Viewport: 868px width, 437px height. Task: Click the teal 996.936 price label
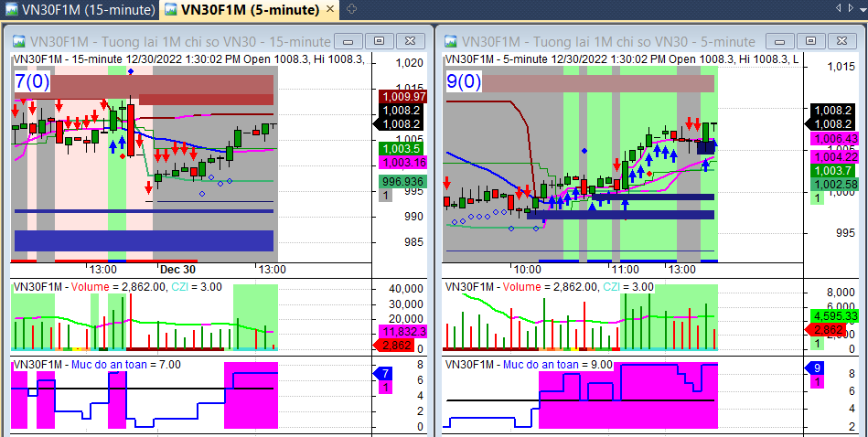click(402, 182)
